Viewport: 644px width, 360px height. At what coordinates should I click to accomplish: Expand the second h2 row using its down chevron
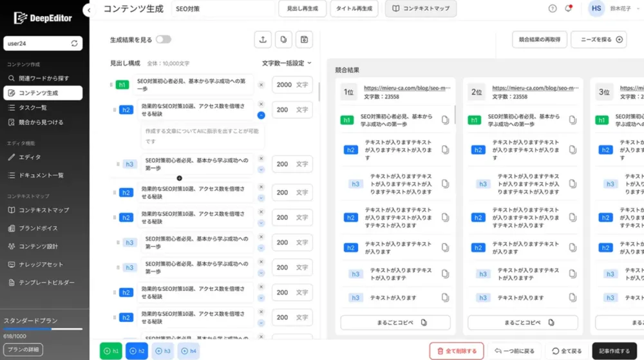[x=261, y=198]
